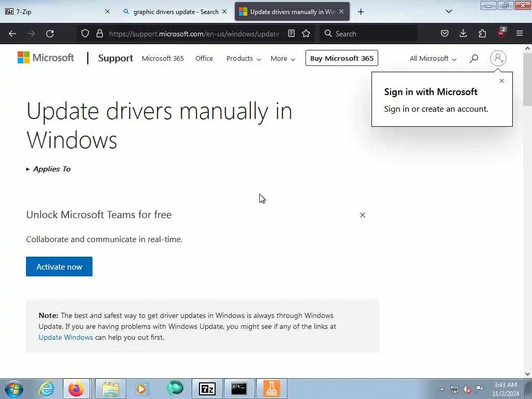Click the page vertical scrollbar thumb
This screenshot has height=399, width=532.
(x=527, y=79)
